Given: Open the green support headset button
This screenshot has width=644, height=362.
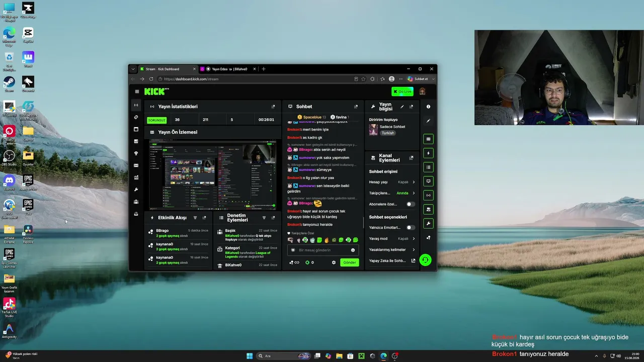Looking at the screenshot, I should 425,260.
